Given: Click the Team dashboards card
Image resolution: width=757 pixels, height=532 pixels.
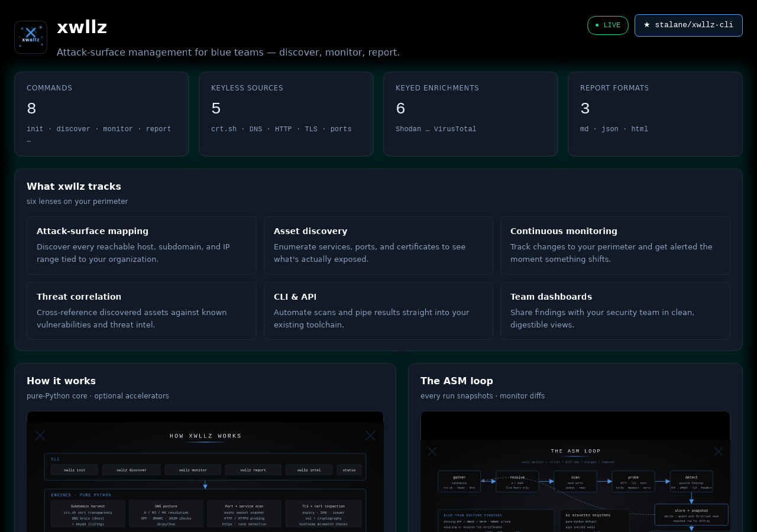Looking at the screenshot, I should (x=615, y=311).
